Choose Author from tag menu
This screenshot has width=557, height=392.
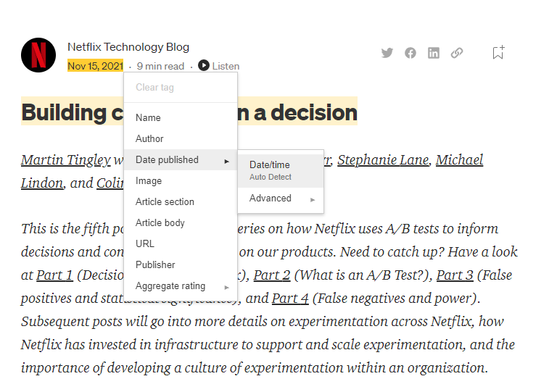pos(149,138)
